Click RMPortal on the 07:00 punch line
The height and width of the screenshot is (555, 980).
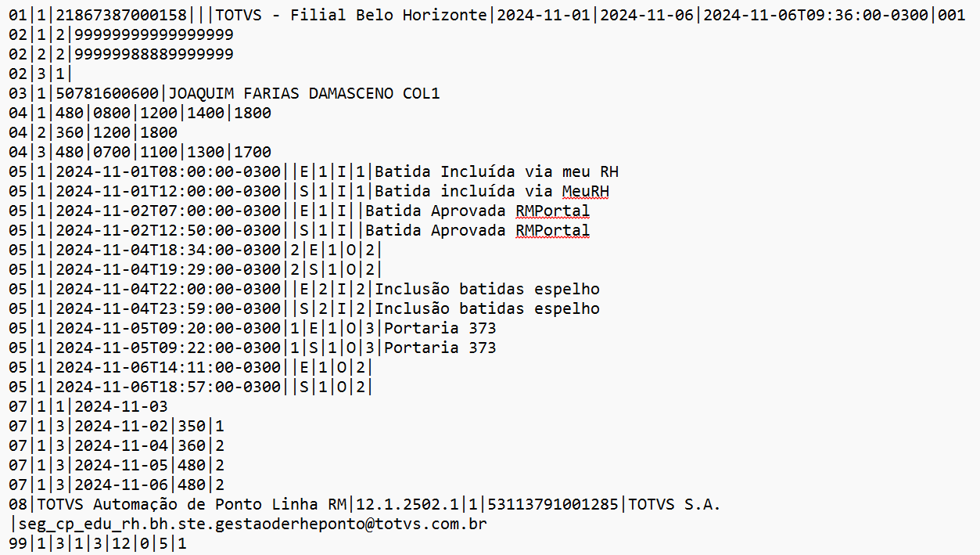(x=552, y=211)
